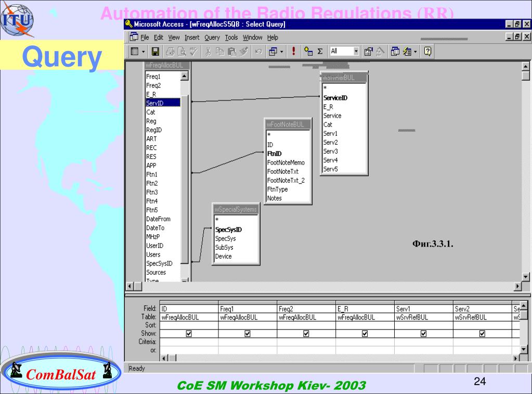Click the Save toolbar icon

click(155, 52)
